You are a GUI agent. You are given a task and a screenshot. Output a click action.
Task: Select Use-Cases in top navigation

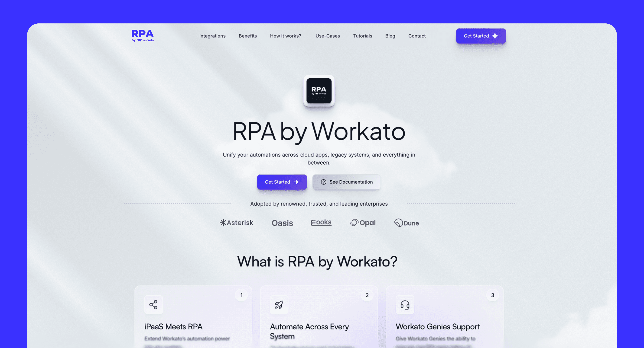pyautogui.click(x=328, y=36)
